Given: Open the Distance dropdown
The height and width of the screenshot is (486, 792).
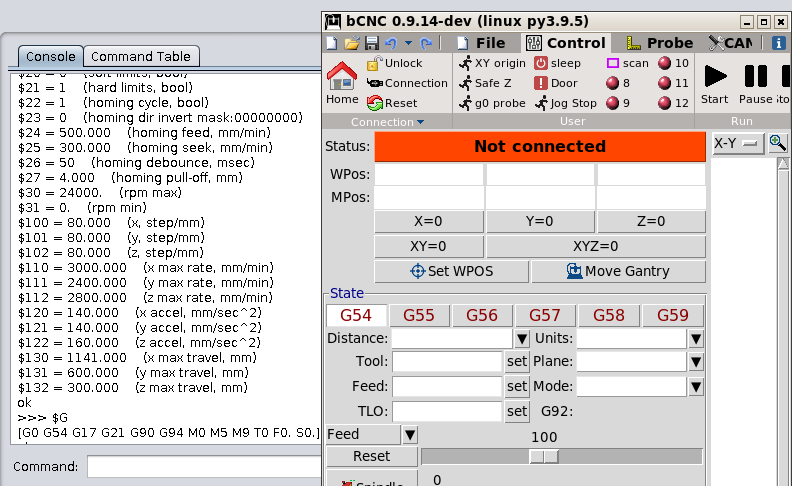Looking at the screenshot, I should [x=522, y=338].
